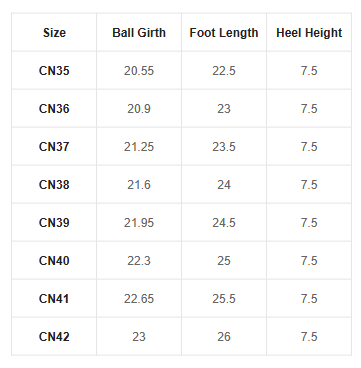This screenshot has height=368, width=361.
Task: Select the CN35 size row label
Action: 54,71
